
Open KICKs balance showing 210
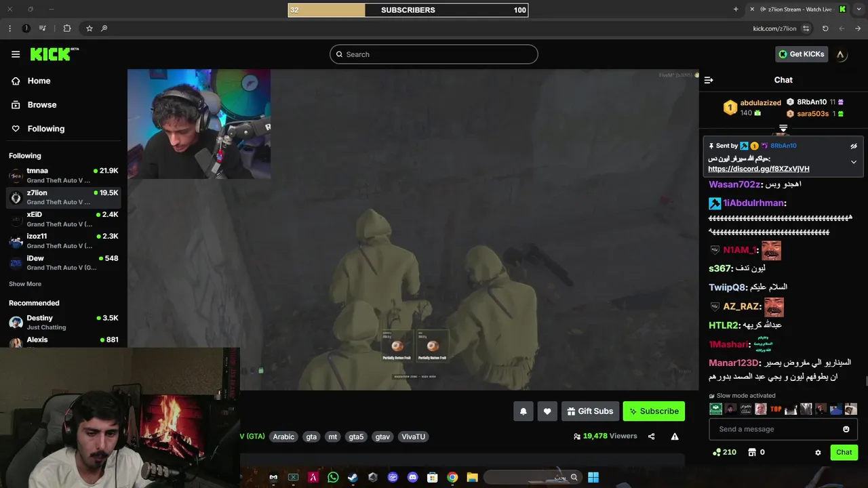(724, 452)
